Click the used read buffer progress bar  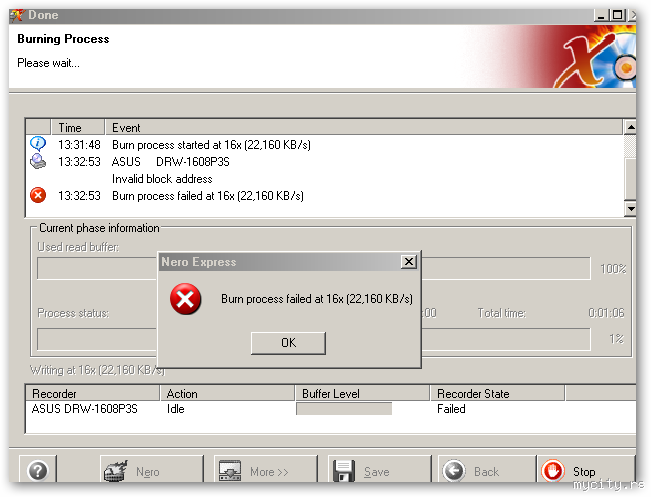pyautogui.click(x=313, y=268)
